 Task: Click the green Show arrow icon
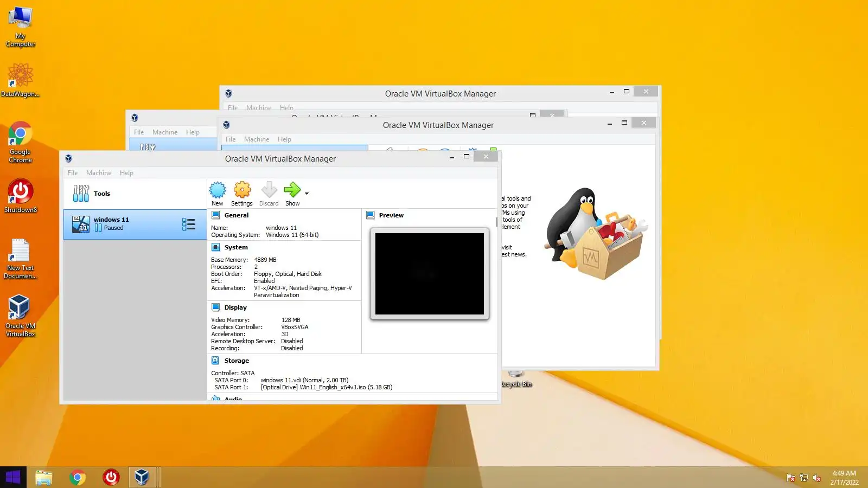tap(292, 190)
